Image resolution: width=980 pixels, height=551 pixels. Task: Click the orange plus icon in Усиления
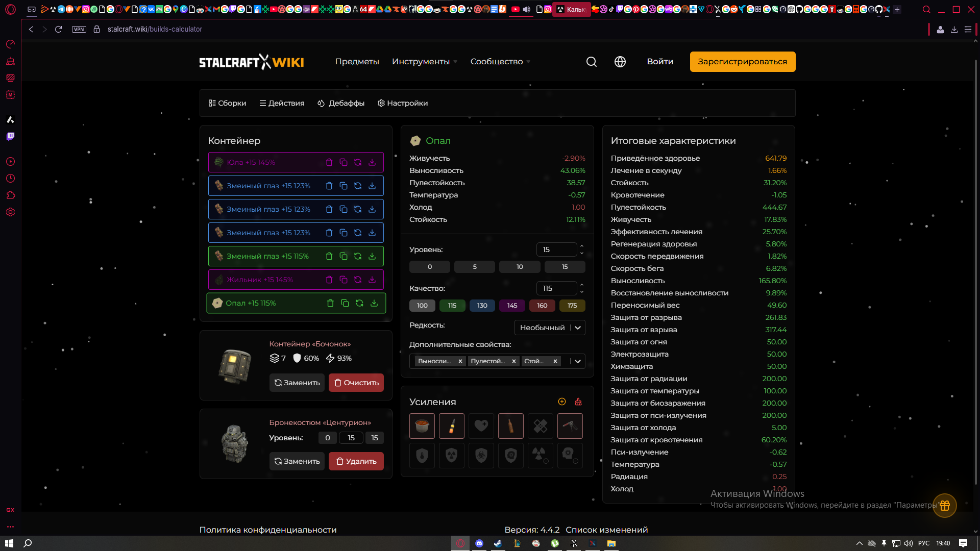pos(562,402)
